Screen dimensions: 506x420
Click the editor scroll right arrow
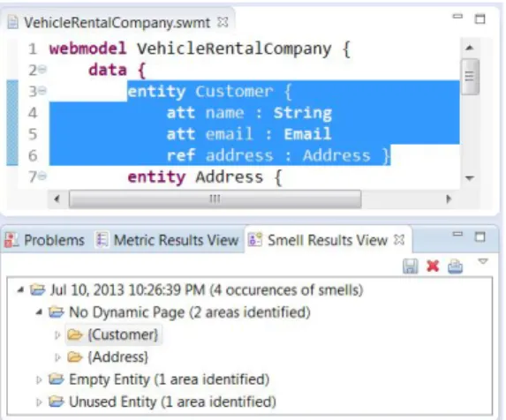(x=449, y=199)
